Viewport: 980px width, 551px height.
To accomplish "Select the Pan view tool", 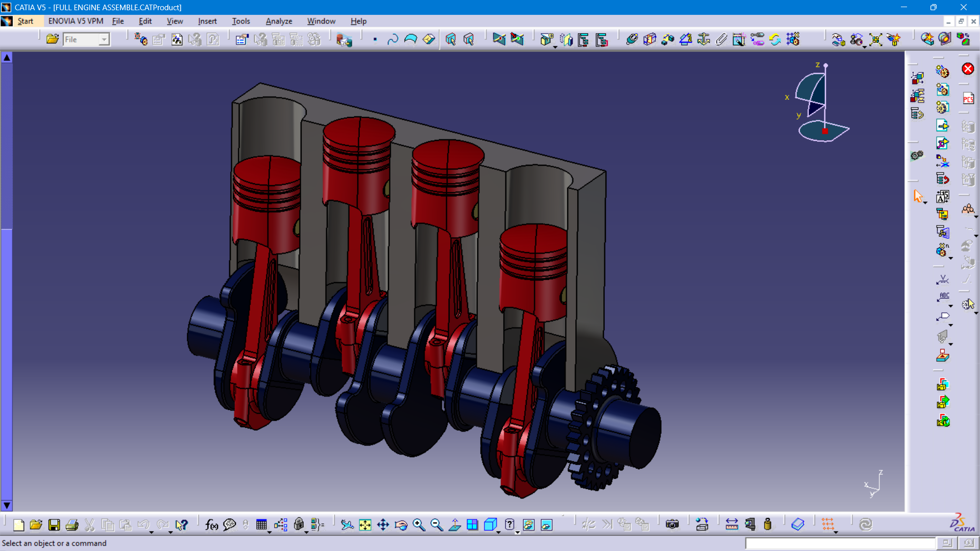I will 383,524.
